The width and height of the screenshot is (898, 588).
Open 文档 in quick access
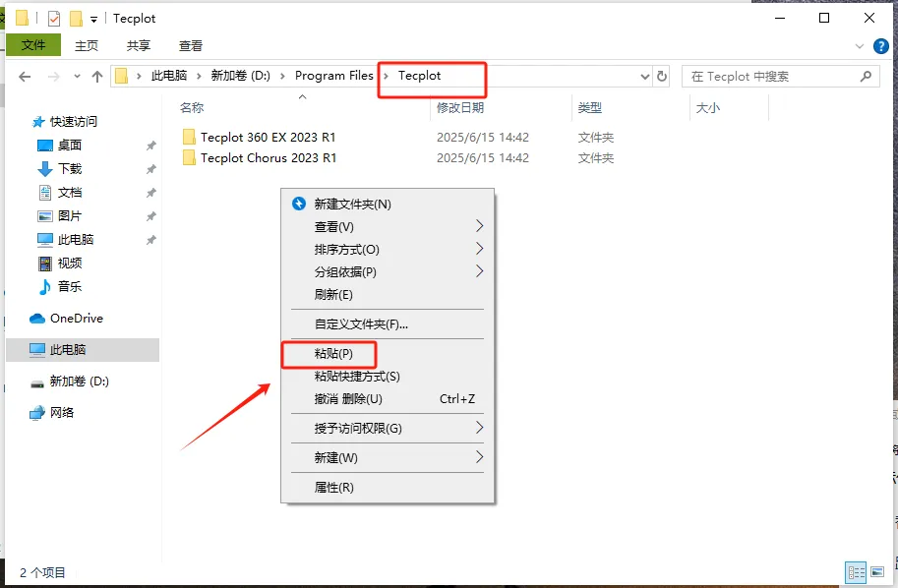click(69, 193)
